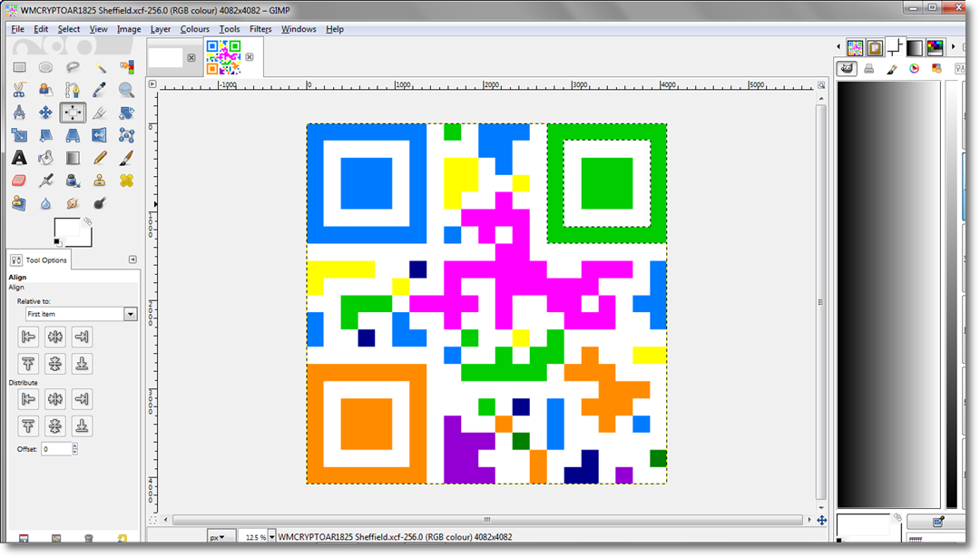Toggle Quick Mask at canvas bottom-left corner
The height and width of the screenshot is (558, 980).
point(152,520)
